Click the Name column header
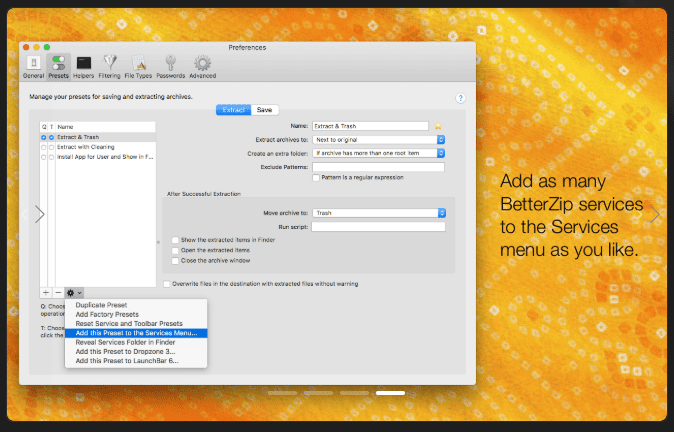 pyautogui.click(x=106, y=127)
